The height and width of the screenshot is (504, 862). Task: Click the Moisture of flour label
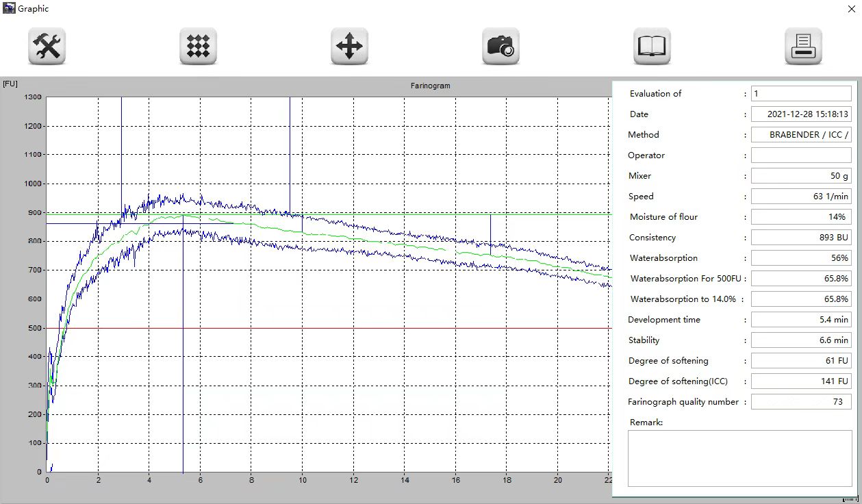(663, 217)
